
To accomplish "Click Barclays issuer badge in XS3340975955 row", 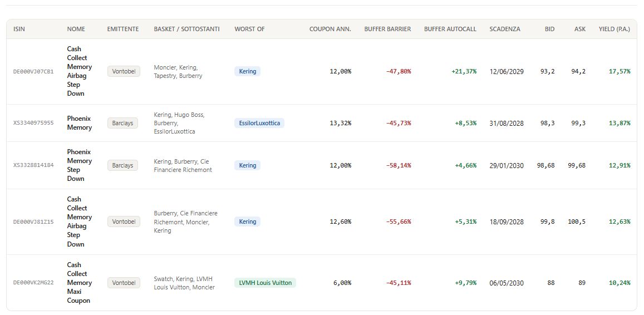I will tap(123, 123).
